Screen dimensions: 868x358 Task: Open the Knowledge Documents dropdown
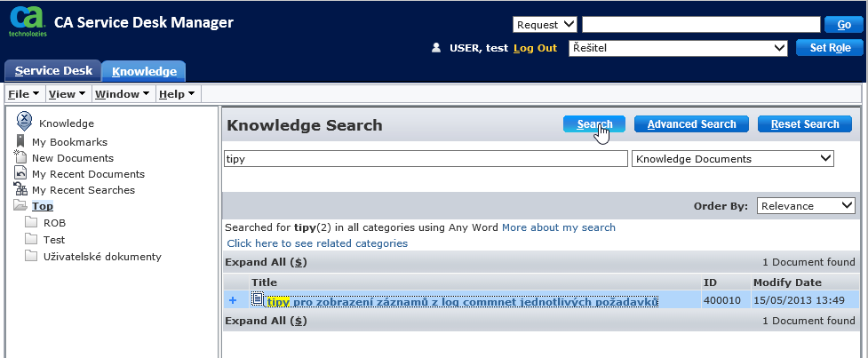732,159
